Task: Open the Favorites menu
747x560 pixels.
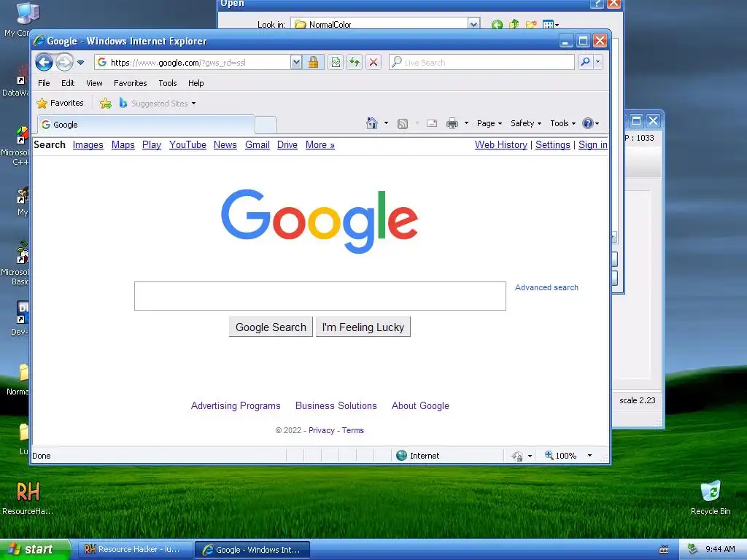Action: pyautogui.click(x=130, y=83)
